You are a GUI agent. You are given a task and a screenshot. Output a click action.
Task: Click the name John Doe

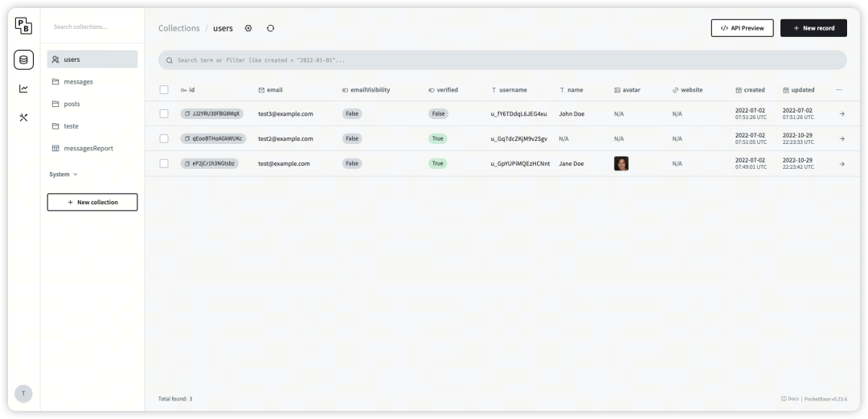[571, 113]
